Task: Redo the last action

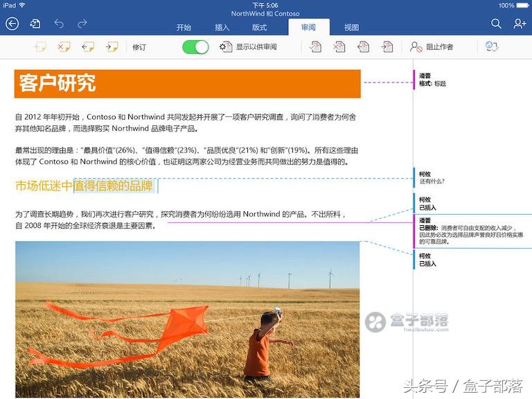Action: coord(82,24)
